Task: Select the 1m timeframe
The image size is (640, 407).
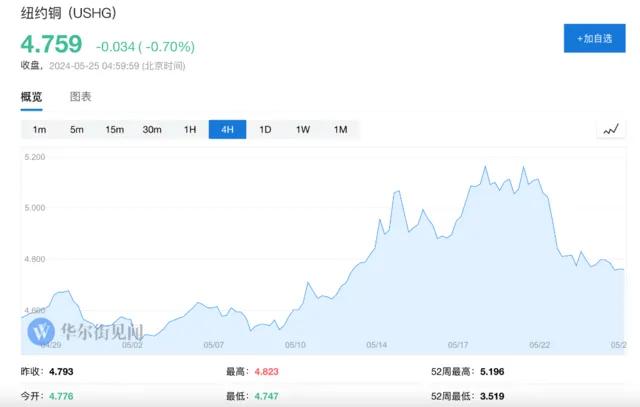Action: pos(39,130)
